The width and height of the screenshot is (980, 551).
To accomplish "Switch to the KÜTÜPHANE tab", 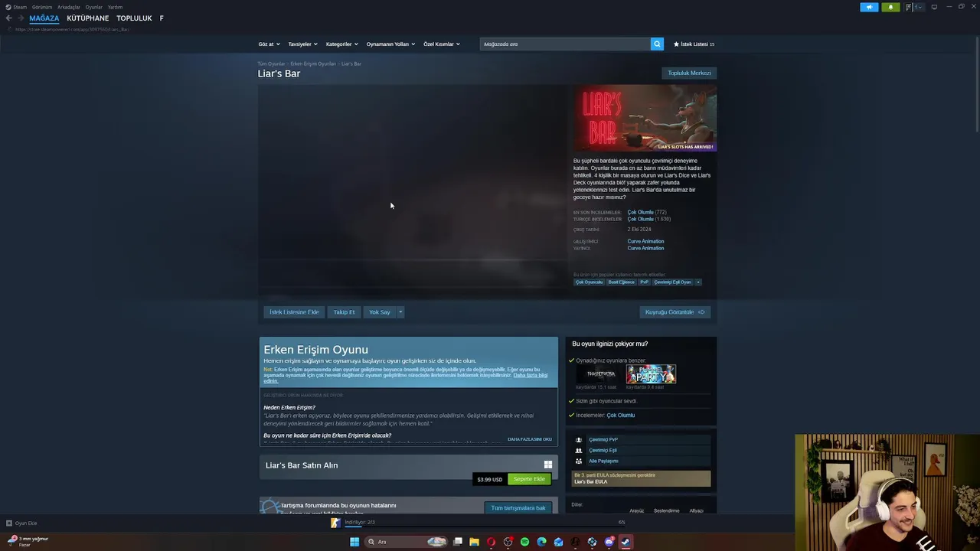I will coord(88,18).
